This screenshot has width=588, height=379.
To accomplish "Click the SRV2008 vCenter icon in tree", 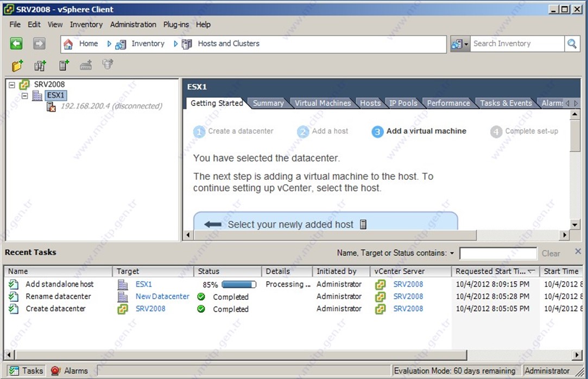I will [x=24, y=84].
